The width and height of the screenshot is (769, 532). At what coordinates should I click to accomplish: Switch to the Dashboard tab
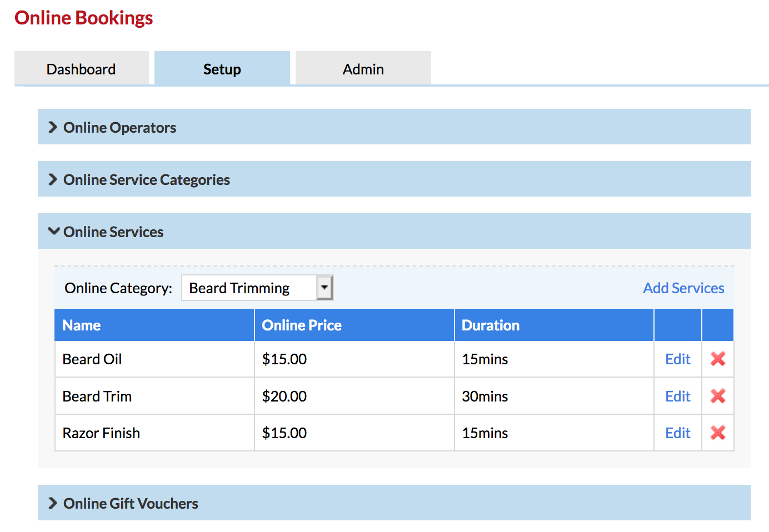(81, 69)
